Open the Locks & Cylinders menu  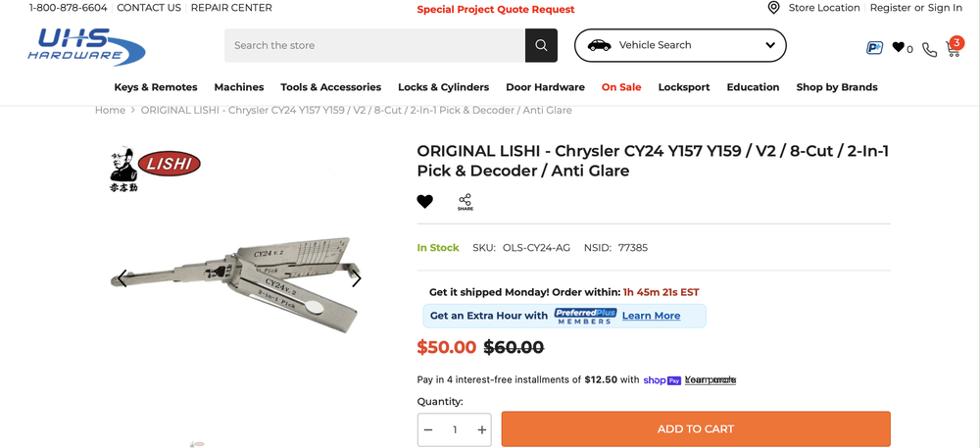[443, 87]
